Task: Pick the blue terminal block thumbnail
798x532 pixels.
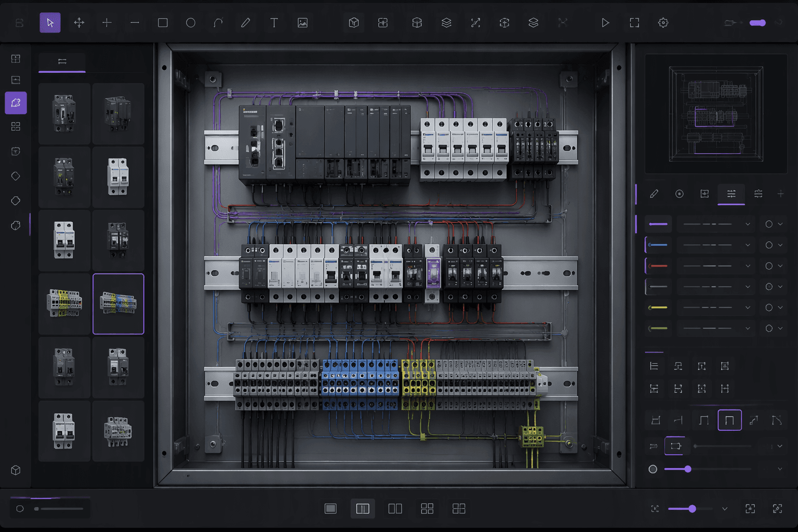Action: 118,304
